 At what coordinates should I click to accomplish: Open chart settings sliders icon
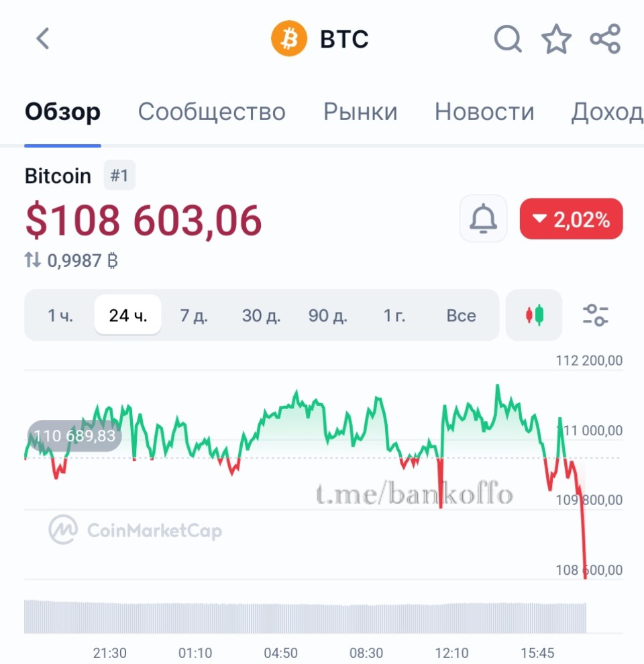coord(595,315)
